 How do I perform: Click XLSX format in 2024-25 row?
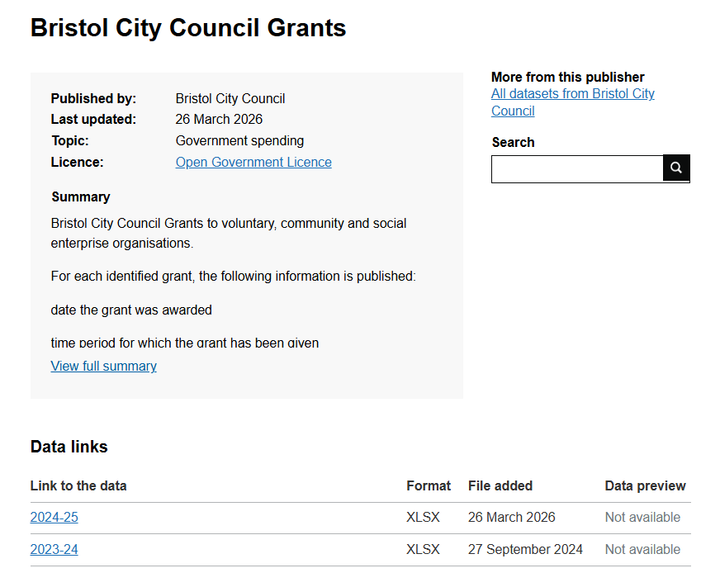point(423,517)
